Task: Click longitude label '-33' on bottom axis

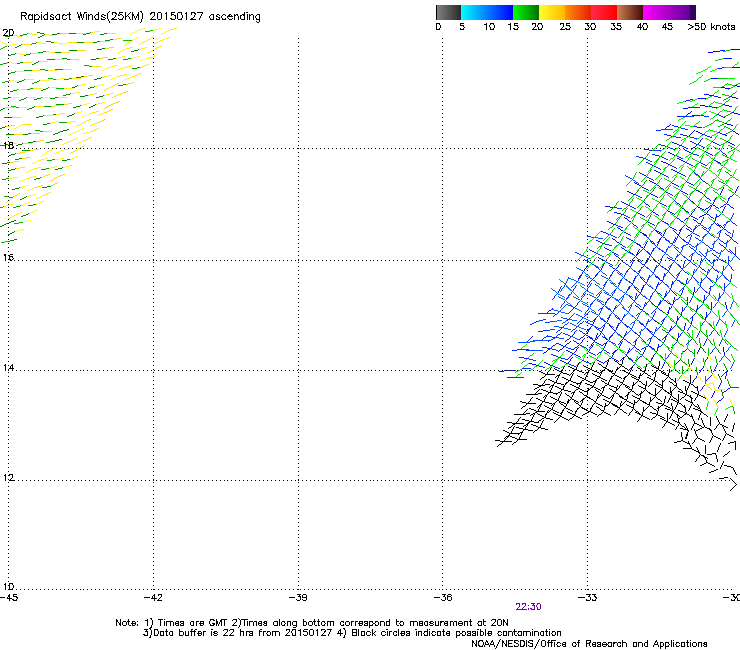Action: (x=588, y=598)
